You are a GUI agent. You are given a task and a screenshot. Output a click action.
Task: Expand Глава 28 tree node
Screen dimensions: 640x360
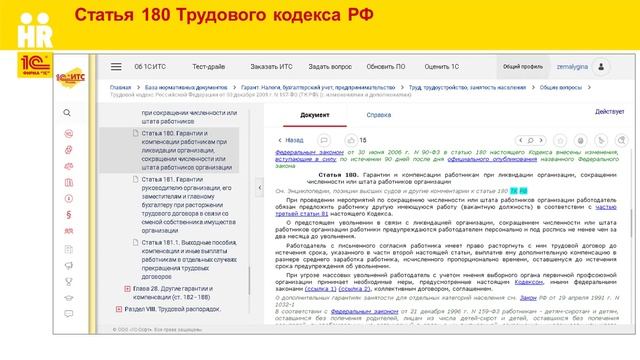tap(127, 289)
